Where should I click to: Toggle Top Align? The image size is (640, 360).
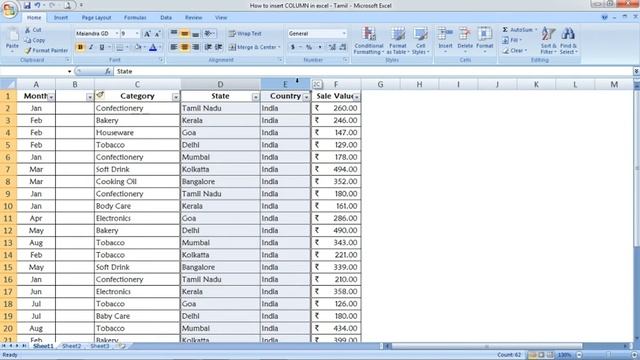[174, 33]
